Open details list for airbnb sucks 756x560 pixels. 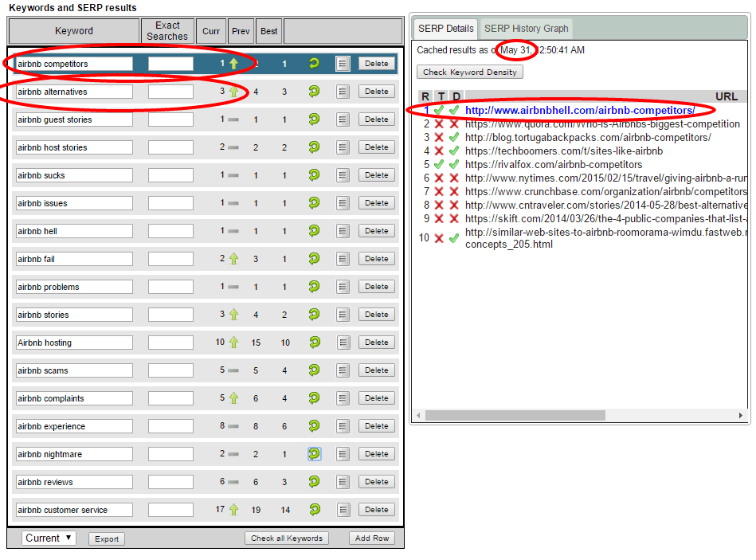pos(343,175)
